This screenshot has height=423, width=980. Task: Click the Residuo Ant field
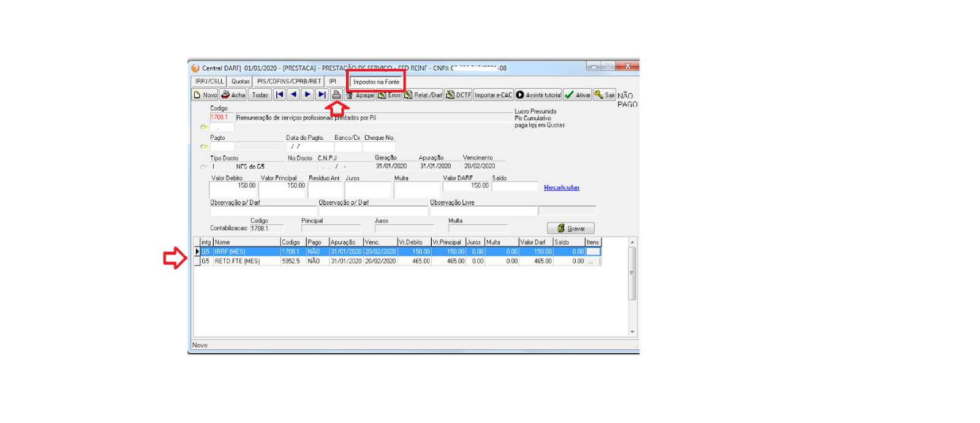tap(325, 190)
